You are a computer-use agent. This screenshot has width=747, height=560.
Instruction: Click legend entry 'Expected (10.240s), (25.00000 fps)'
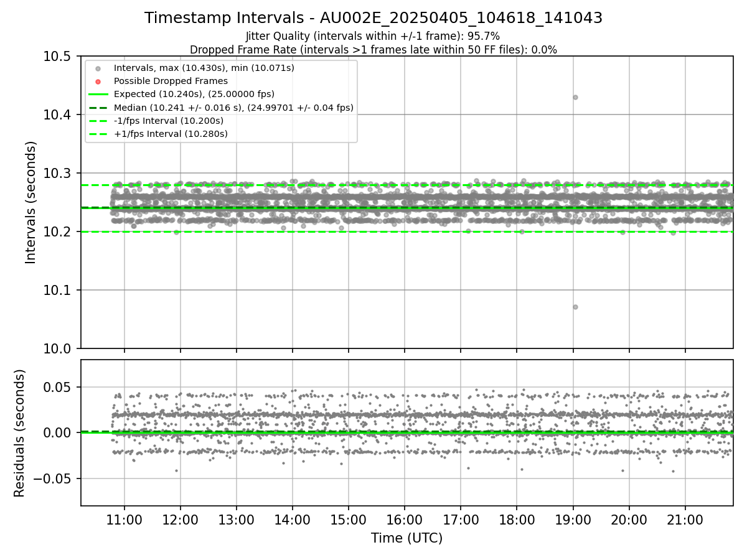pyautogui.click(x=194, y=94)
